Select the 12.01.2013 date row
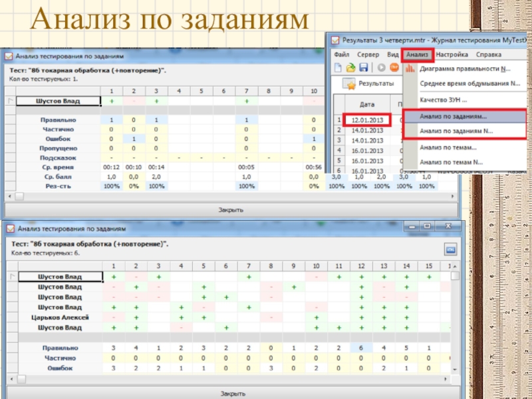 367,120
